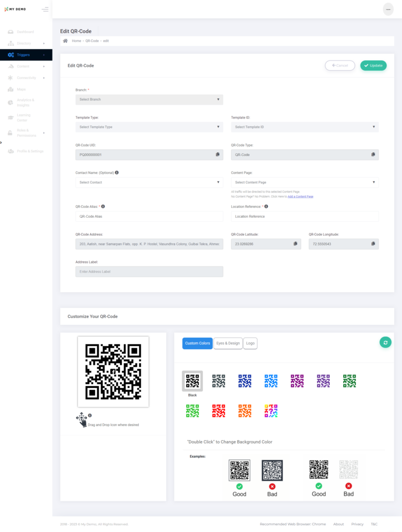This screenshot has width=402, height=532.
Task: Click the drag and drop move icon
Action: tap(82, 419)
